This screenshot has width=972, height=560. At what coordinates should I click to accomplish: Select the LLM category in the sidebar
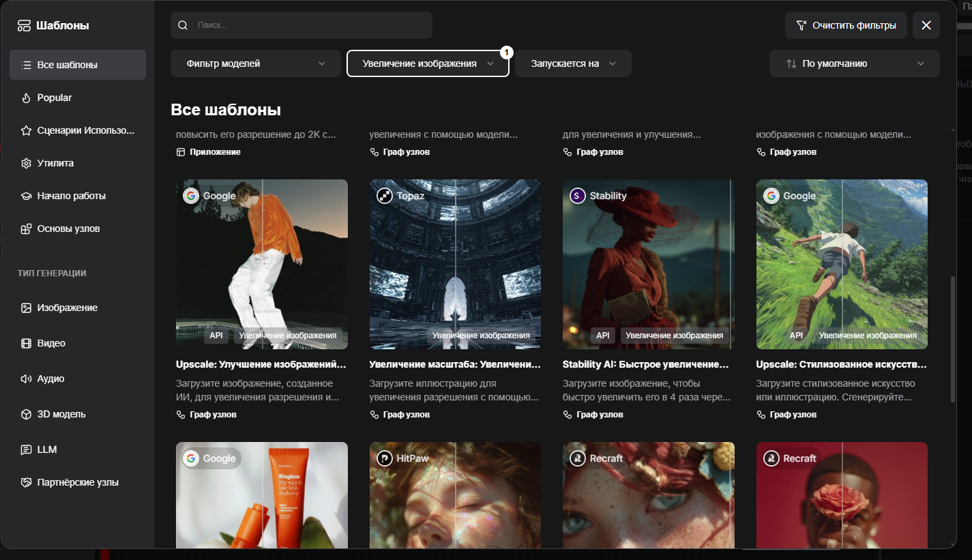(78, 450)
